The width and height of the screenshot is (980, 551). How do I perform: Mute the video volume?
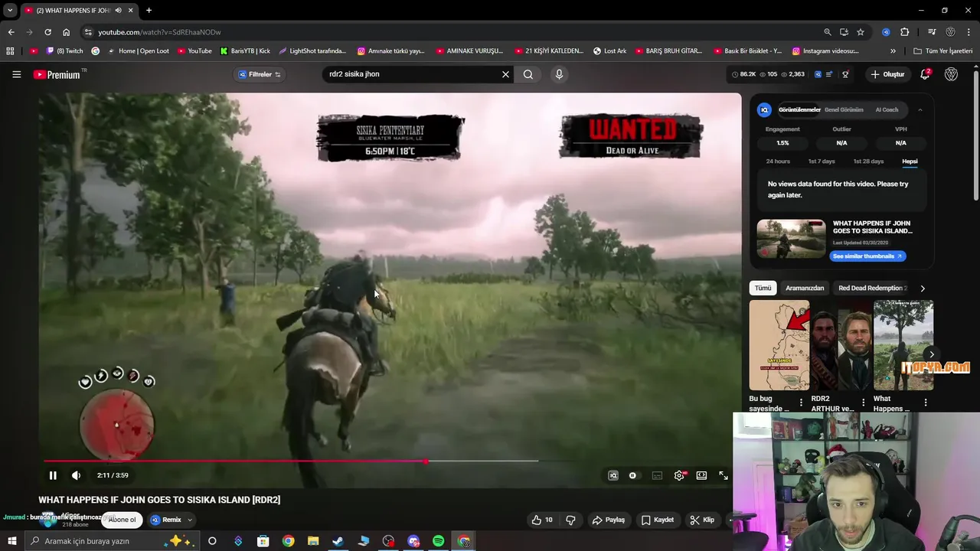click(x=76, y=475)
